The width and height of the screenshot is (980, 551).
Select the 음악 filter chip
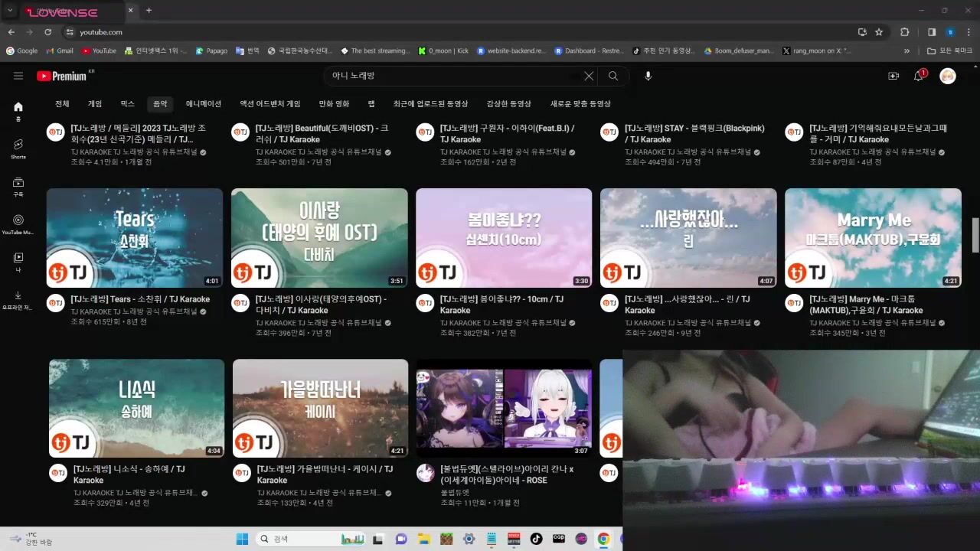click(x=160, y=104)
